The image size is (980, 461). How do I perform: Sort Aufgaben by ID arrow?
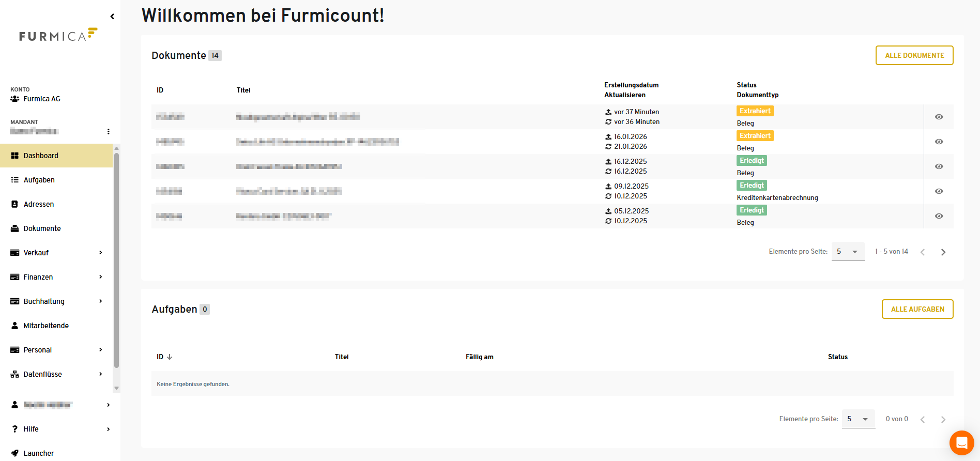pyautogui.click(x=170, y=357)
